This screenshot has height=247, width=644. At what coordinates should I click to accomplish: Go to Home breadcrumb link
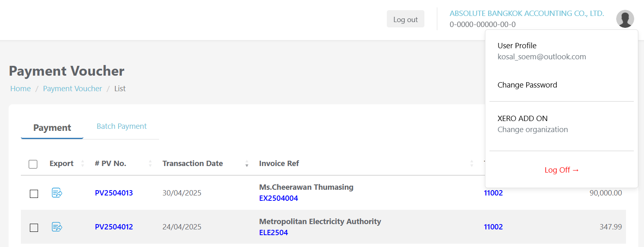pos(20,89)
